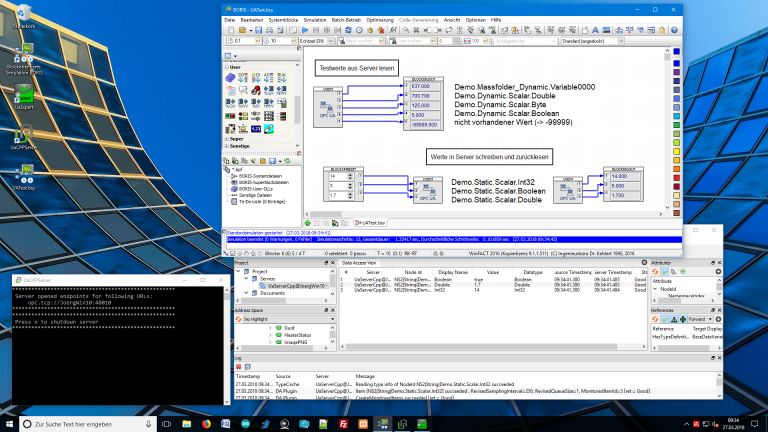Screen dimensions: 768x432
Task: Click the orange refresh icon in Attributes panel
Action: [655, 271]
